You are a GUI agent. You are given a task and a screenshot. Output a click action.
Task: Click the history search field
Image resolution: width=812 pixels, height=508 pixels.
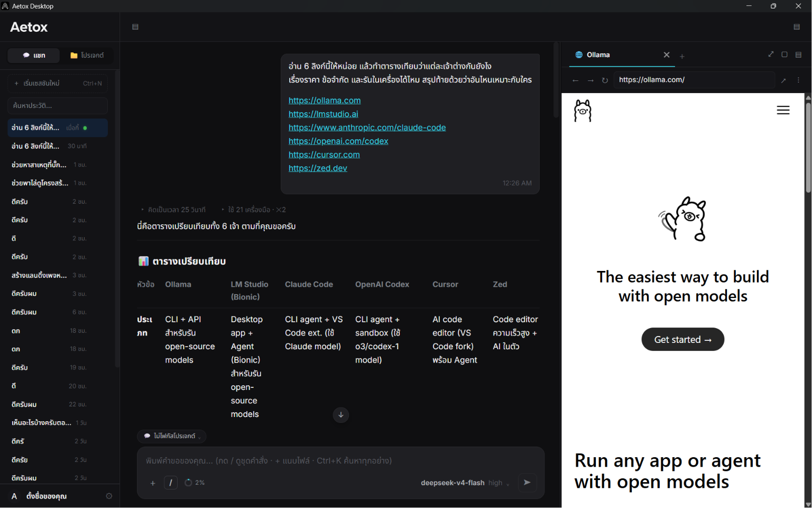click(58, 106)
